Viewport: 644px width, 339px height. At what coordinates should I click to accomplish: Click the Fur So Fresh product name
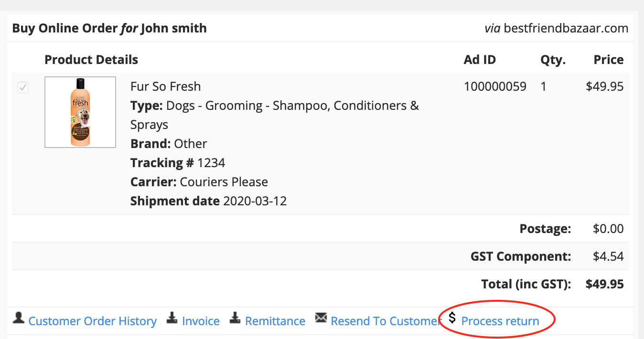click(x=165, y=86)
